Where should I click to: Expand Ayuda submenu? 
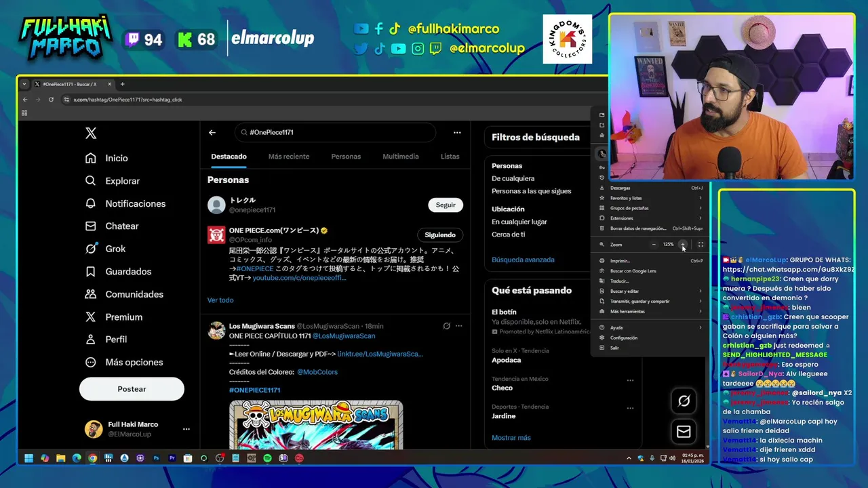pyautogui.click(x=651, y=327)
